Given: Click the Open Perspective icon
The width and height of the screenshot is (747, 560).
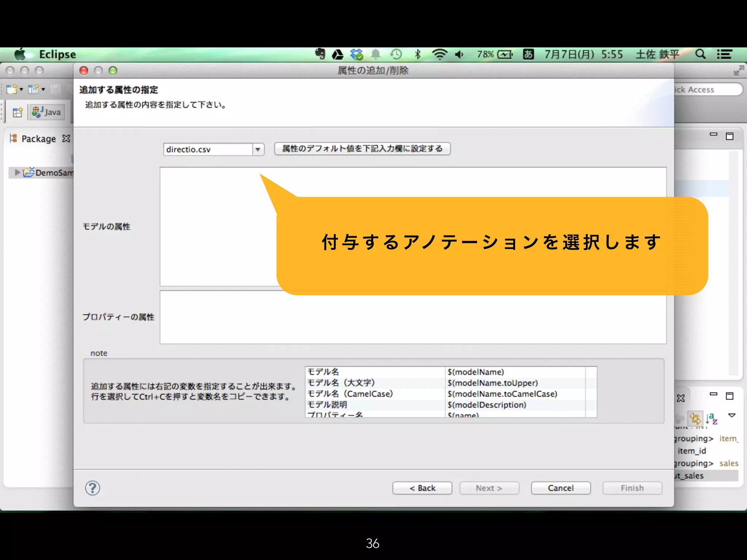Looking at the screenshot, I should coord(17,112).
